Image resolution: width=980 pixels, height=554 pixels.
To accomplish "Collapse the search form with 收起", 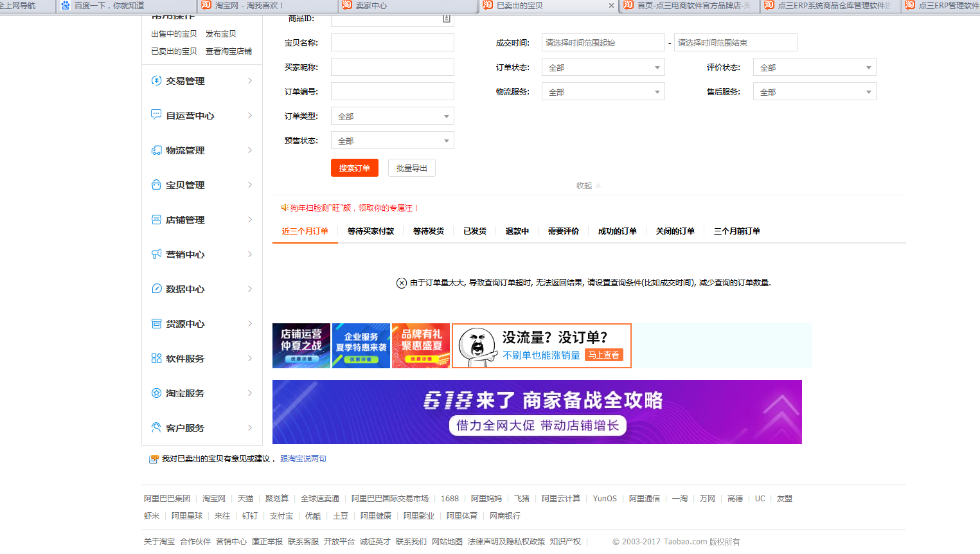I will coord(588,186).
